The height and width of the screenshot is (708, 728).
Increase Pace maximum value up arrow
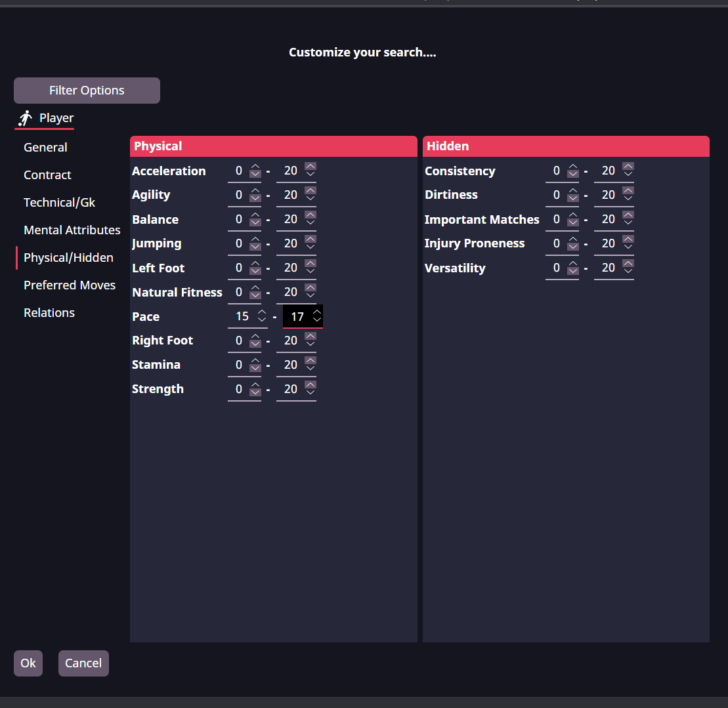coord(317,312)
